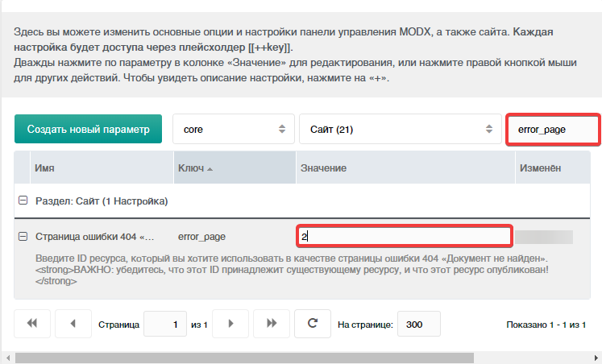Click 'Создать новый параметр' button
Viewport: 602px width, 364px height.
89,129
